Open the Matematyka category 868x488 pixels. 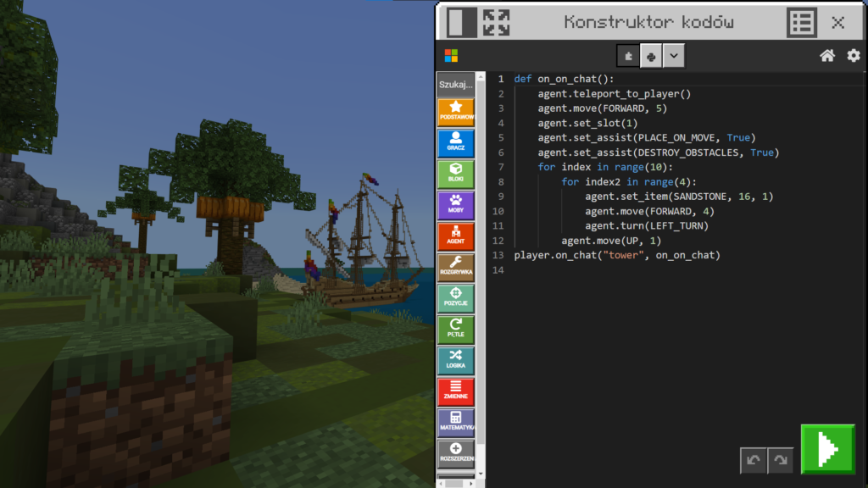(455, 422)
